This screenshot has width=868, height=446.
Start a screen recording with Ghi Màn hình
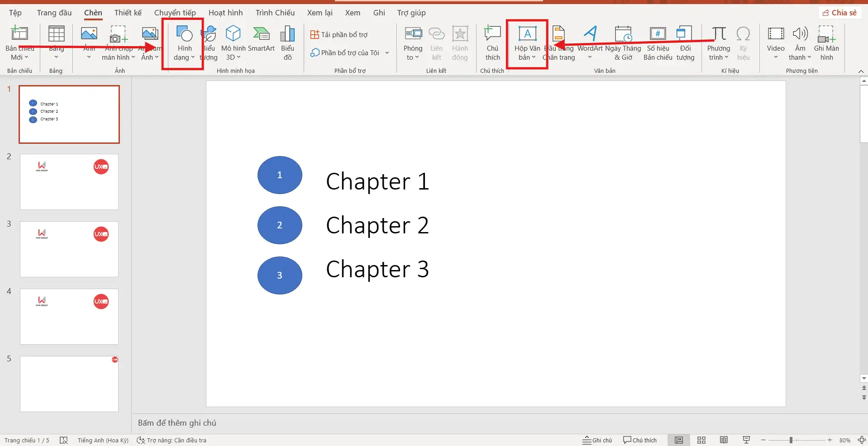pyautogui.click(x=827, y=43)
